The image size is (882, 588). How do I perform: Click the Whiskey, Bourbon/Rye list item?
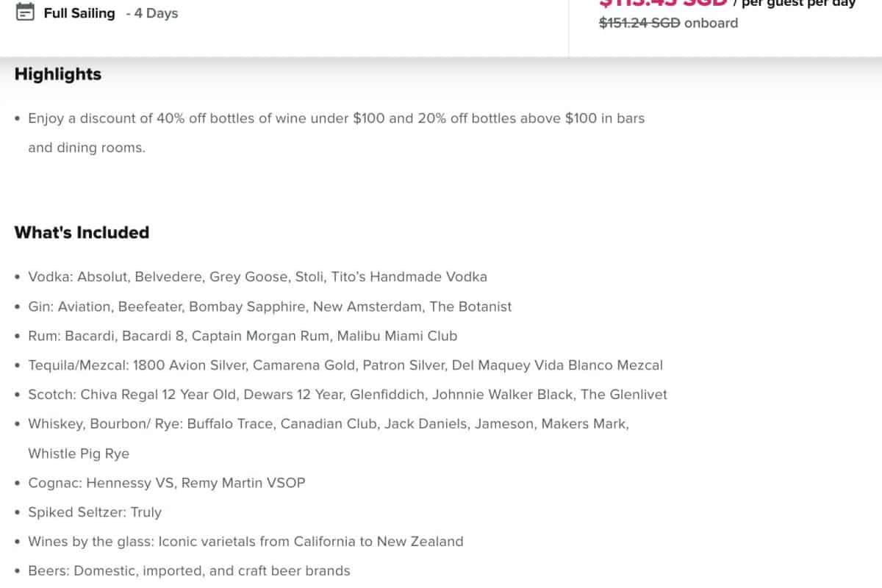329,424
